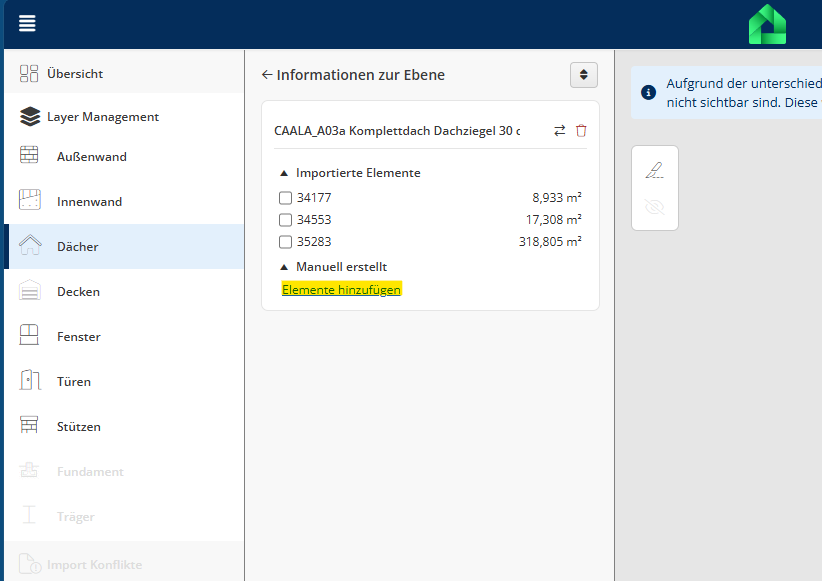Open Import Konflikte
The width and height of the screenshot is (822, 581).
click(124, 565)
